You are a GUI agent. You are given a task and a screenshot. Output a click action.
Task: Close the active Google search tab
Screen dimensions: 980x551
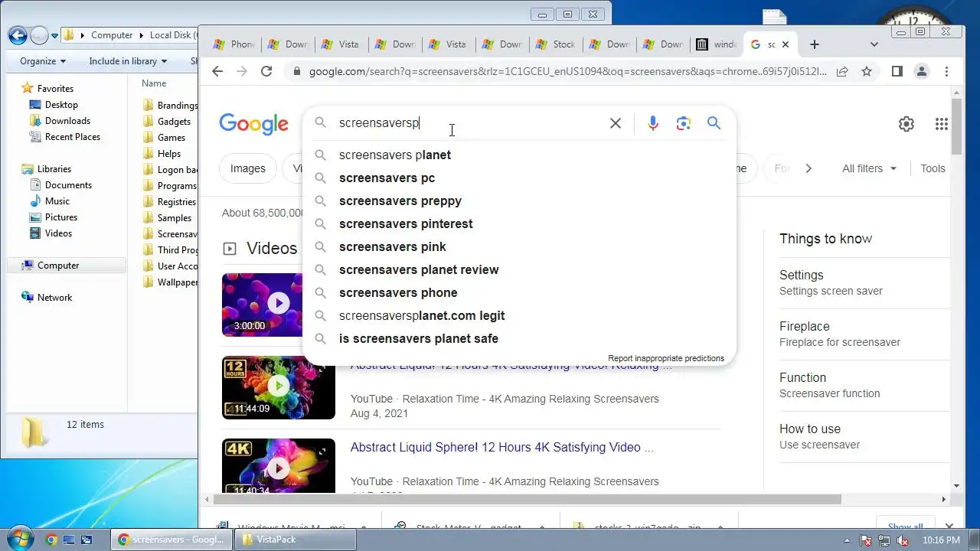pyautogui.click(x=785, y=44)
